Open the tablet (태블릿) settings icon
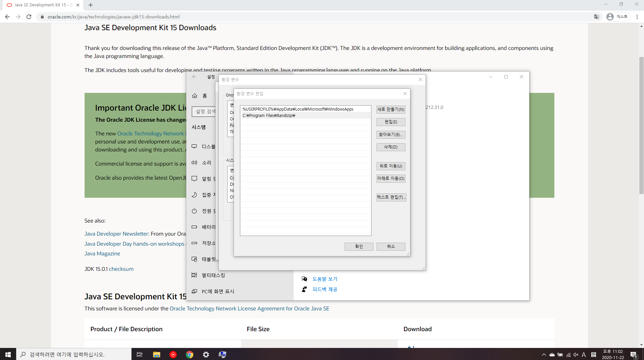The width and height of the screenshot is (644, 360). [194, 259]
